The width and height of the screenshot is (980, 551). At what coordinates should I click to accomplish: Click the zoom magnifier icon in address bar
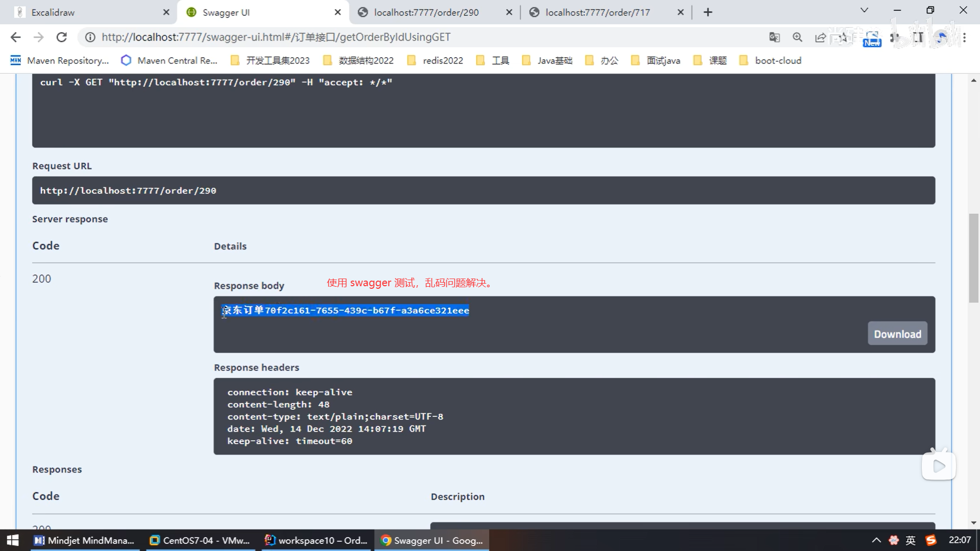pos(797,37)
